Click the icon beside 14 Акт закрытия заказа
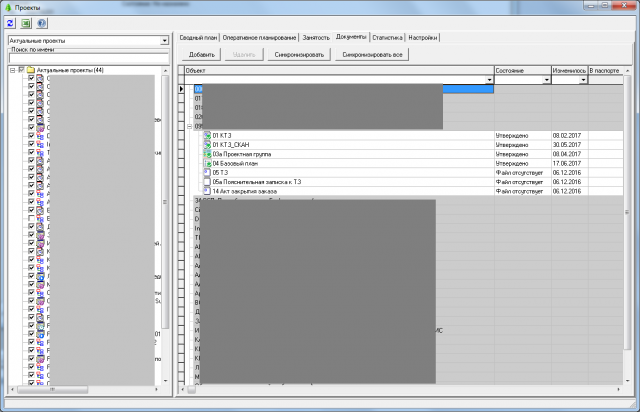This screenshot has height=412, width=640. click(207, 191)
